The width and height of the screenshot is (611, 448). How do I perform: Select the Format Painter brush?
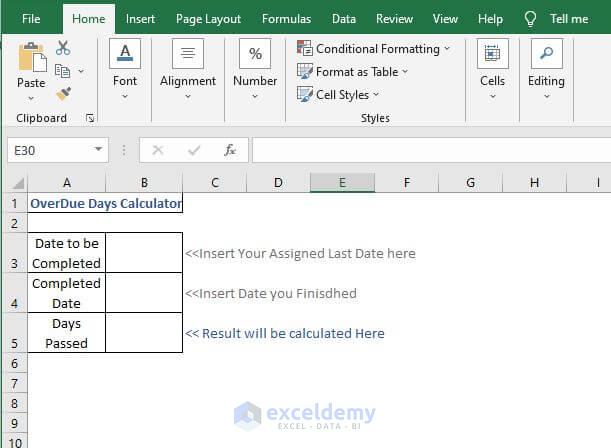click(x=63, y=94)
